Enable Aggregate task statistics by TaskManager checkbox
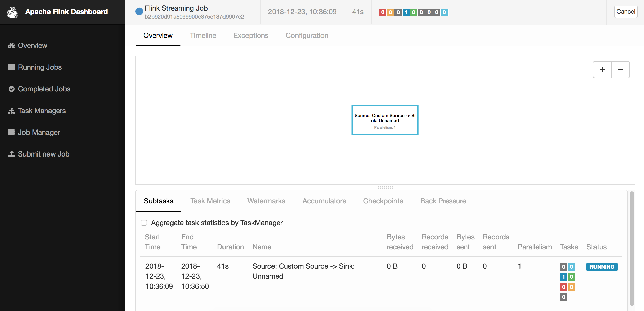The width and height of the screenshot is (644, 311). [x=144, y=223]
